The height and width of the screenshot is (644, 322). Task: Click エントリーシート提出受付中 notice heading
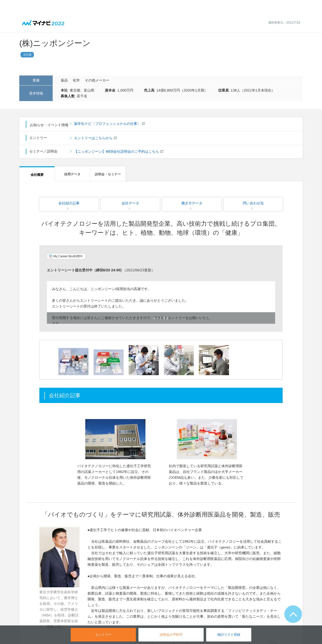coord(84,270)
